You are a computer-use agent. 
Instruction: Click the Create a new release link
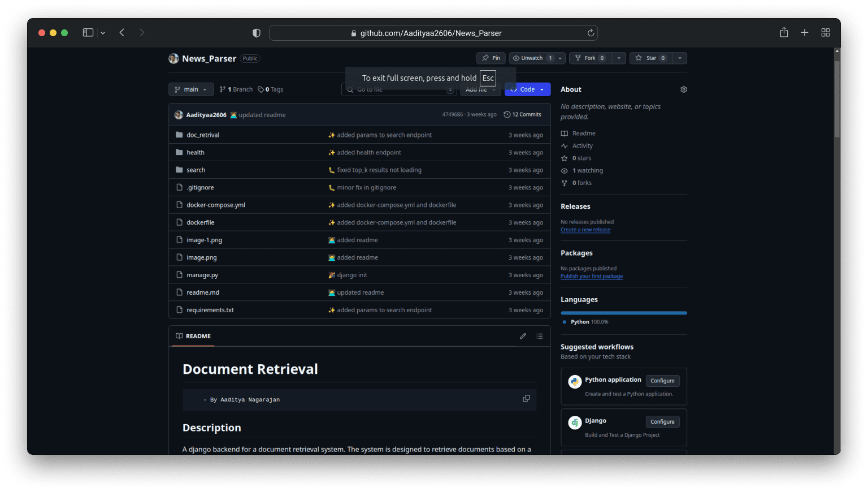585,229
